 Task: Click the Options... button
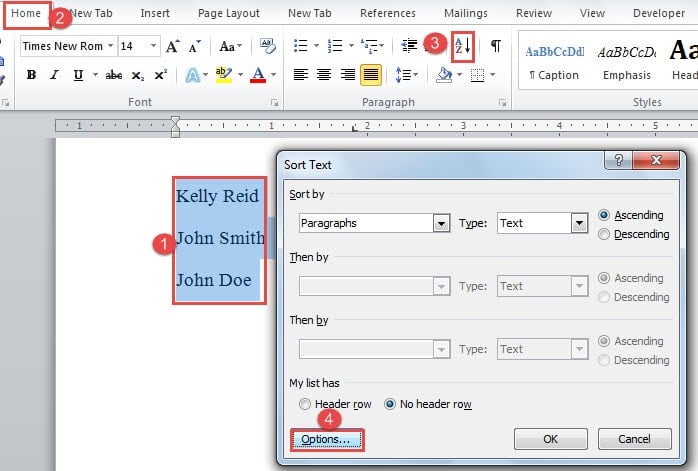326,439
